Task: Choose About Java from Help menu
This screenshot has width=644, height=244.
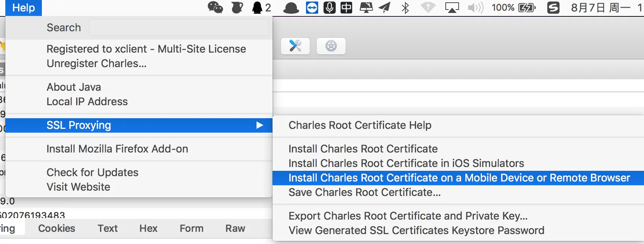Action: 74,87
